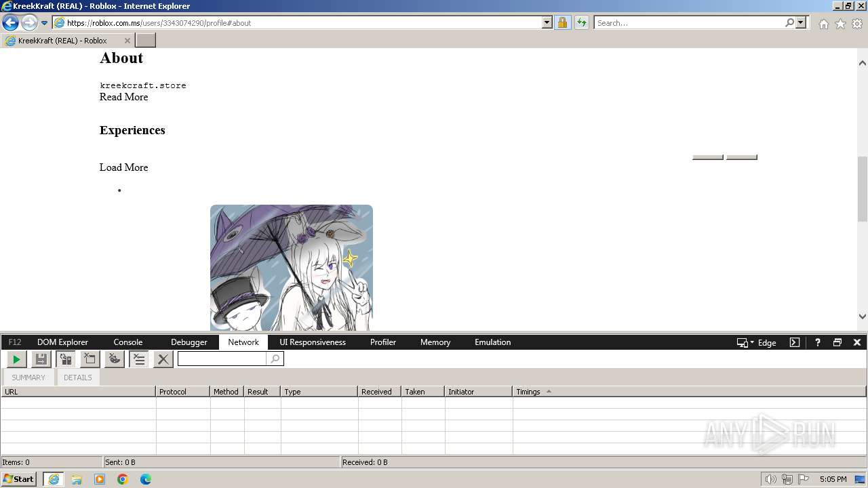Unpin the developer tools panel
The image size is (868, 488).
[837, 342]
